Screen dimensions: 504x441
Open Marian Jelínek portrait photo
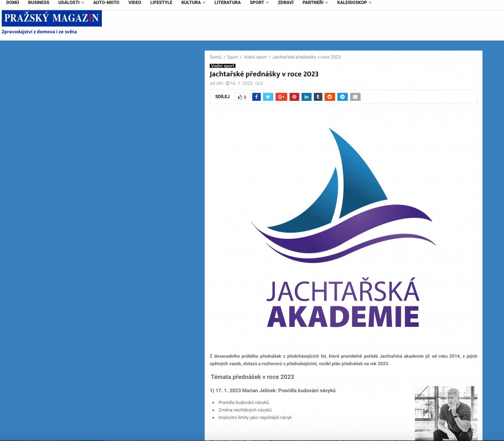point(446,413)
